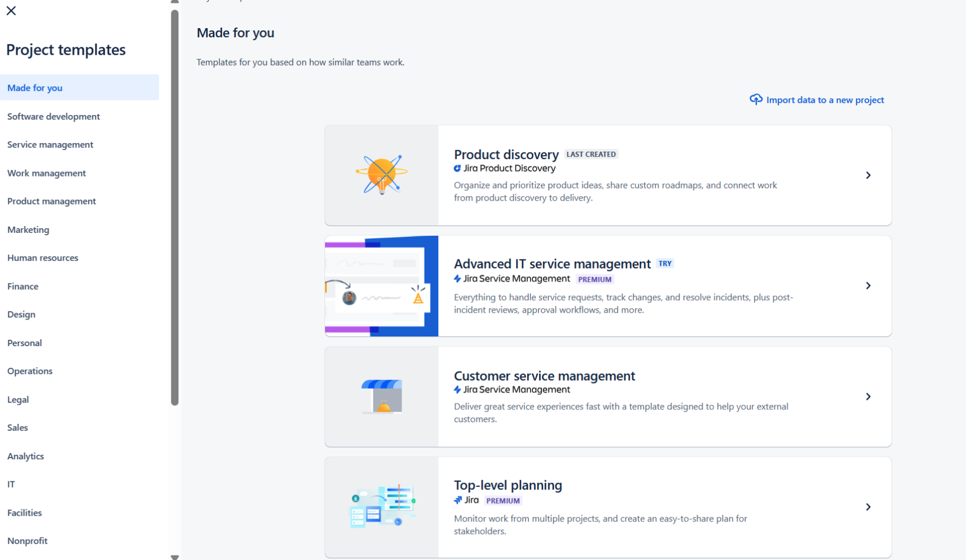This screenshot has width=966, height=560.
Task: Click the Jira Product Discovery logo icon
Action: (x=457, y=168)
